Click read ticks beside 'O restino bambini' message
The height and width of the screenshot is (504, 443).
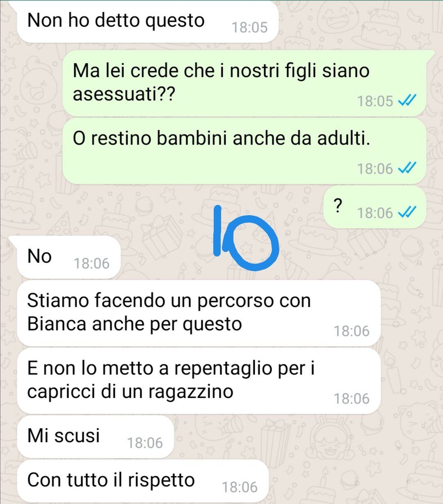click(x=407, y=168)
